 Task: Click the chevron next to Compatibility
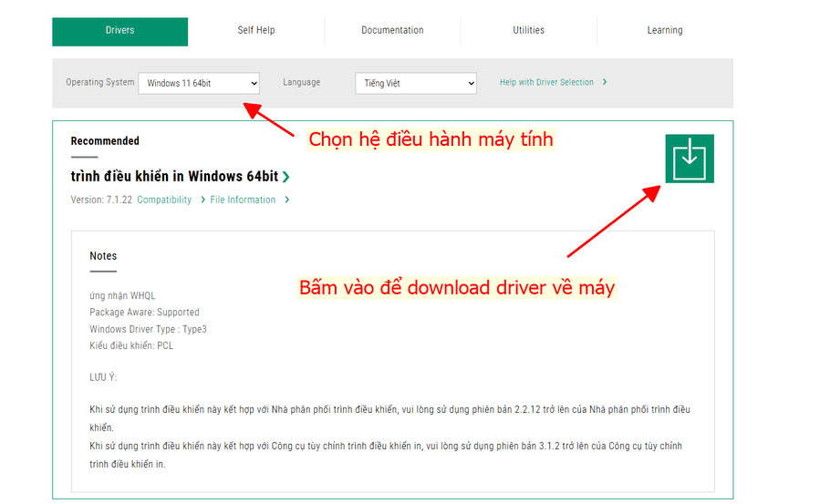202,200
